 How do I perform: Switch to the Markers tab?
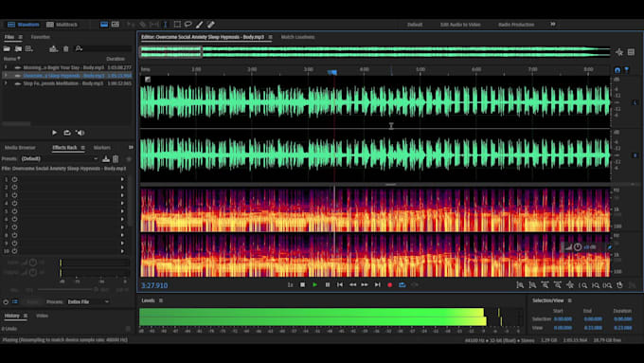(x=102, y=148)
